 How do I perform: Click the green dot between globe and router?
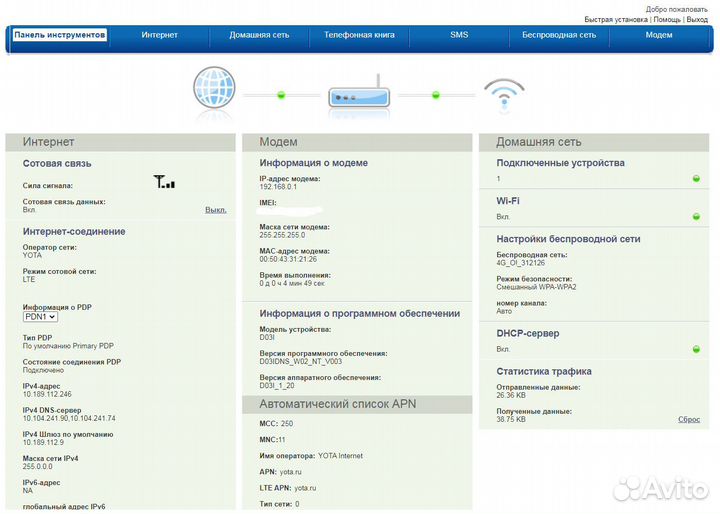click(281, 95)
